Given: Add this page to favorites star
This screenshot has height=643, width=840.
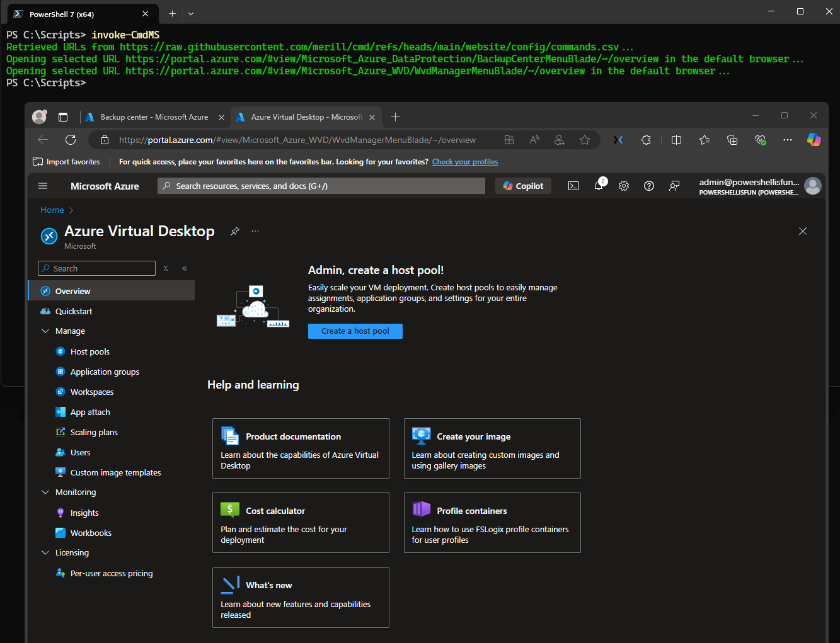Looking at the screenshot, I should [585, 140].
